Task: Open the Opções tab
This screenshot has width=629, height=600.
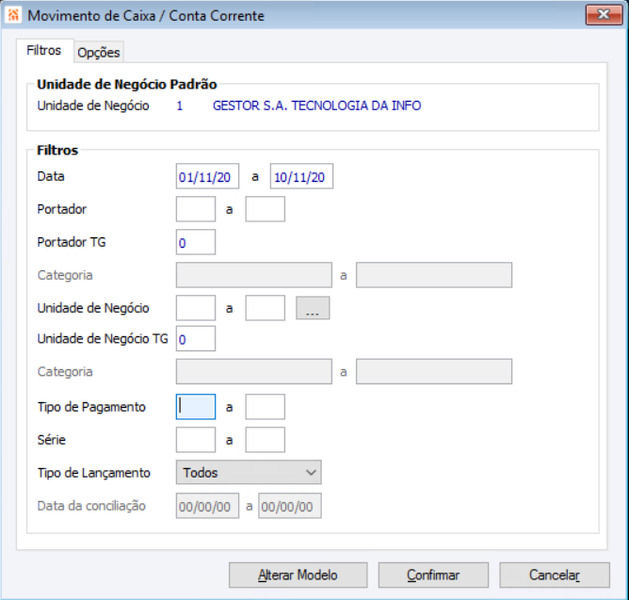Action: click(99, 53)
